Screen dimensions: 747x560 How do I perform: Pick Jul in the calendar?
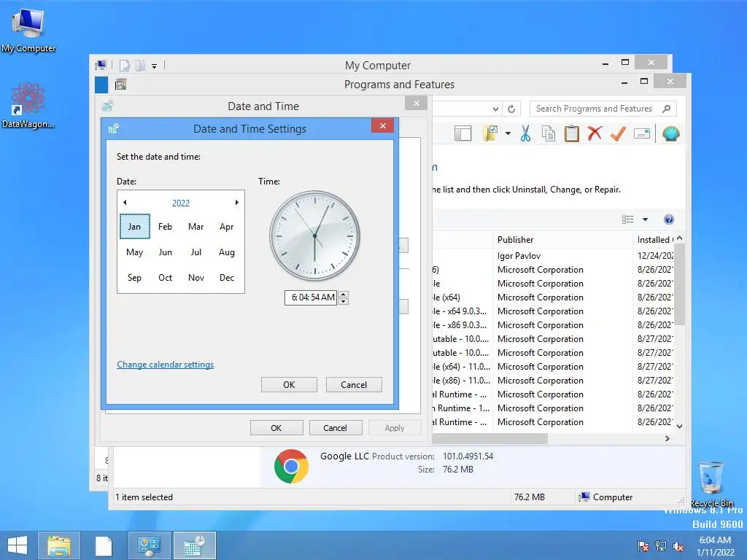point(196,252)
